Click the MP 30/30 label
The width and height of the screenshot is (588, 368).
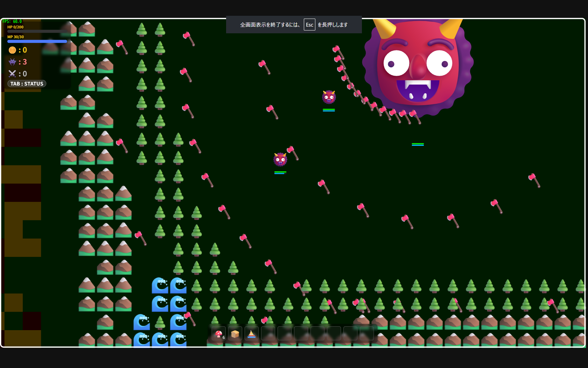coord(15,37)
